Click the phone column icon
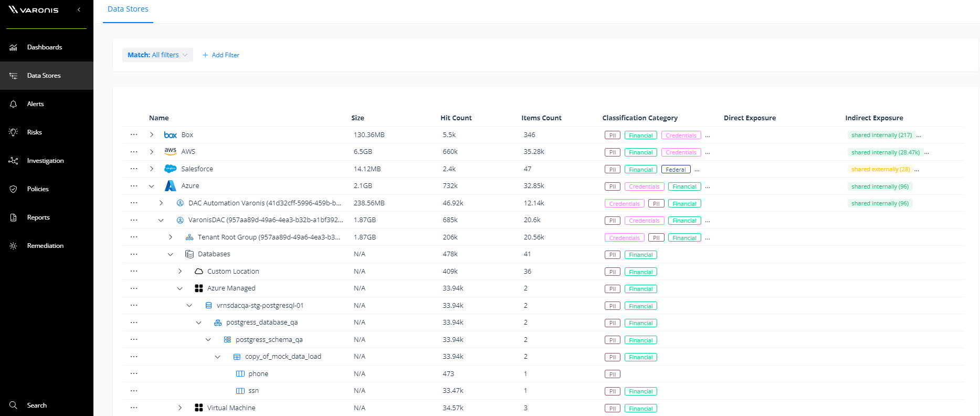 pyautogui.click(x=240, y=374)
